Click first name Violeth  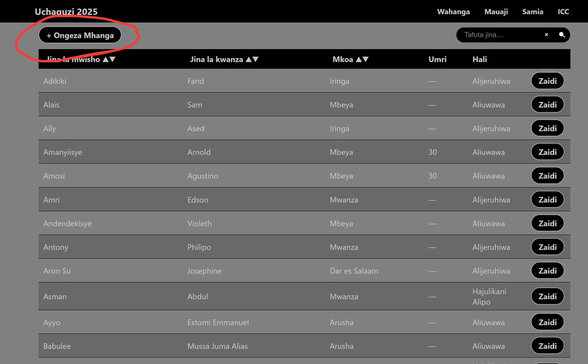pos(199,223)
